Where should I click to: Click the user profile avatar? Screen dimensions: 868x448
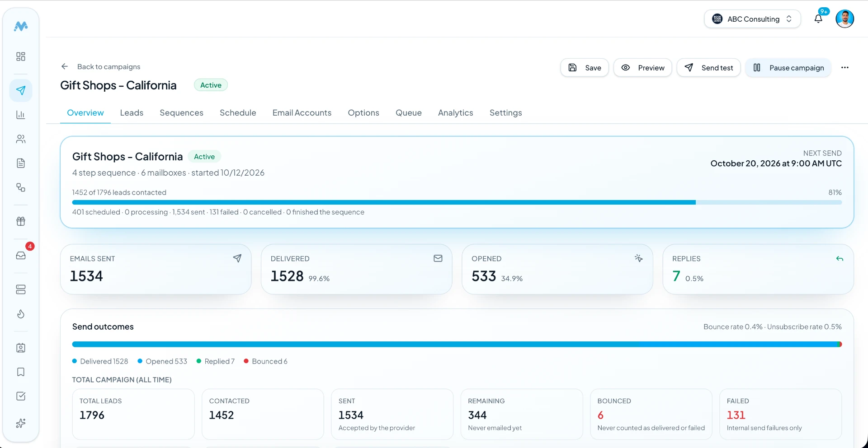(844, 19)
